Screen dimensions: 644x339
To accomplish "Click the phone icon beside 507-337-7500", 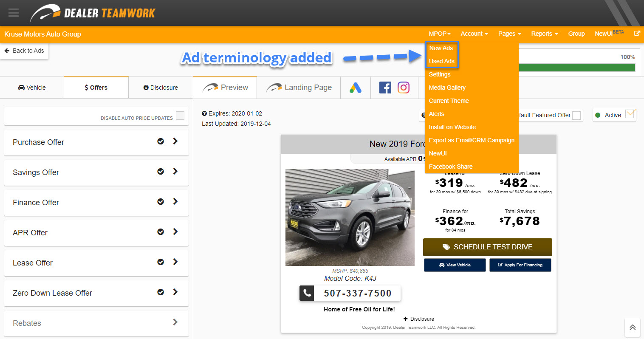I will pos(307,293).
